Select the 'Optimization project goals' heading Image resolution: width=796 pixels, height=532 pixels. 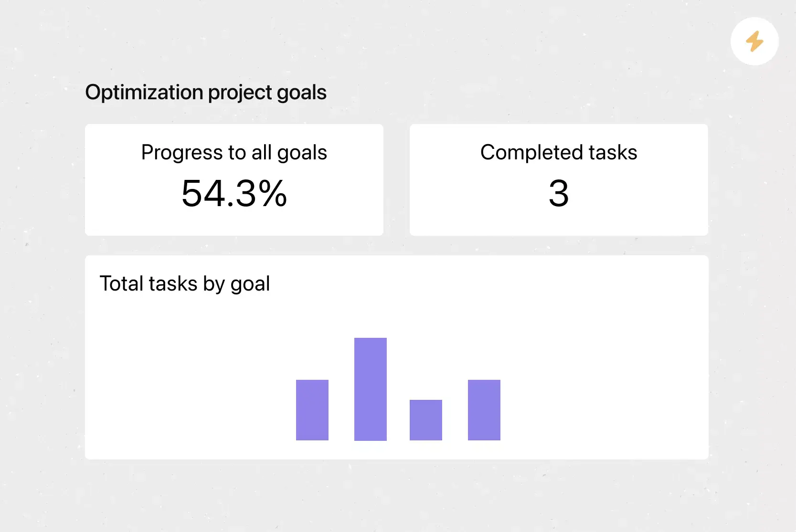pos(205,92)
